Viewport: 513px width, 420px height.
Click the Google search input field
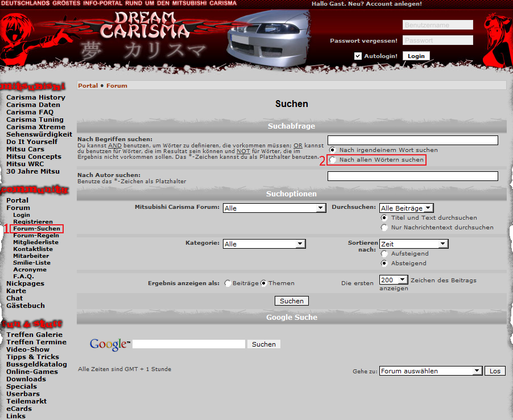point(189,344)
